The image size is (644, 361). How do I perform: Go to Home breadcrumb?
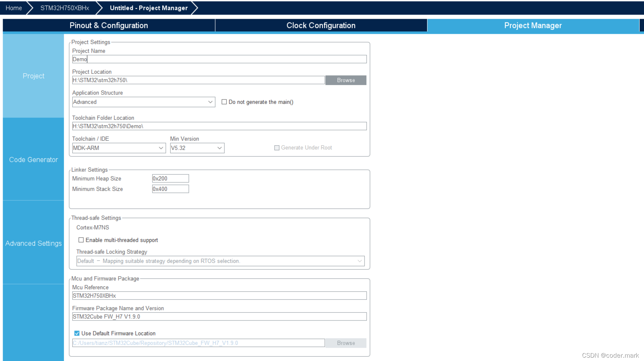pos(14,8)
